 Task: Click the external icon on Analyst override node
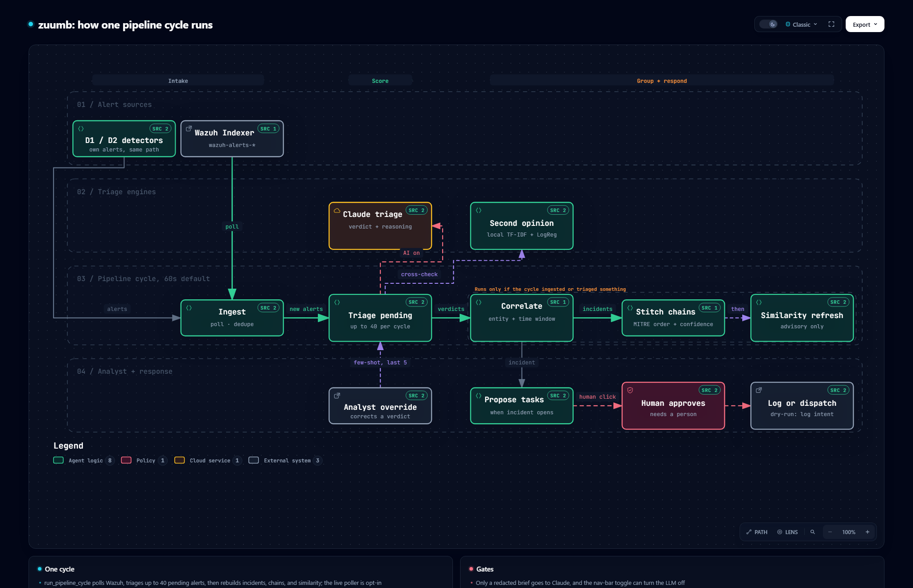[x=337, y=396]
